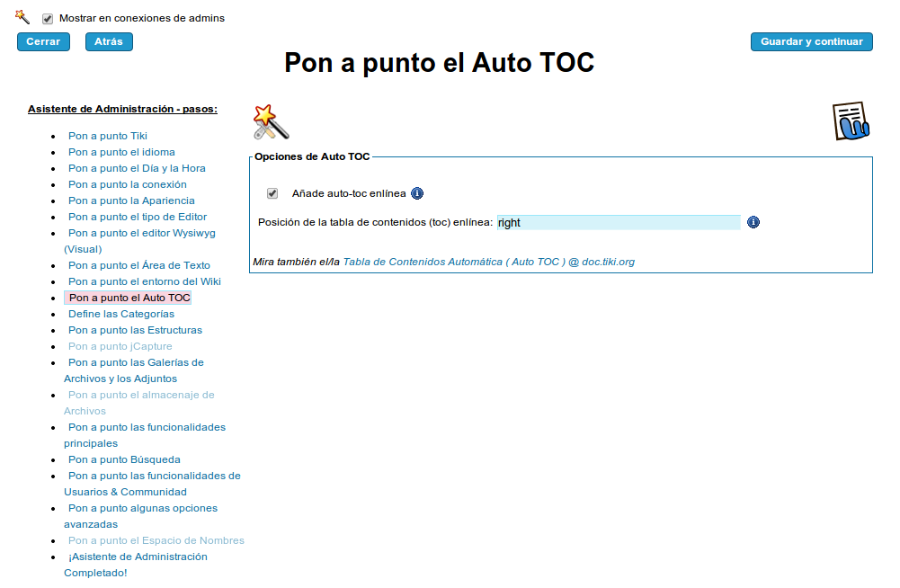Viewport: 900px width, 588px height.
Task: Click the small wizard wand icon at top
Action: pos(22,17)
